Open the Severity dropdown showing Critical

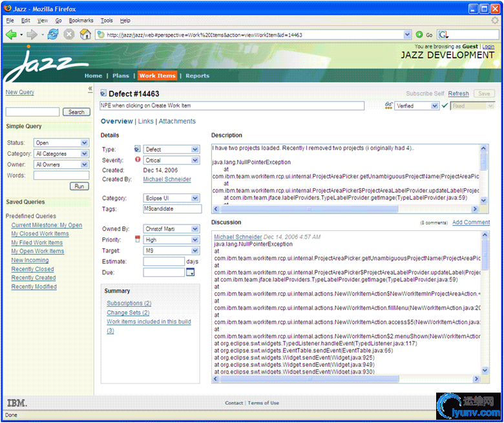[194, 160]
